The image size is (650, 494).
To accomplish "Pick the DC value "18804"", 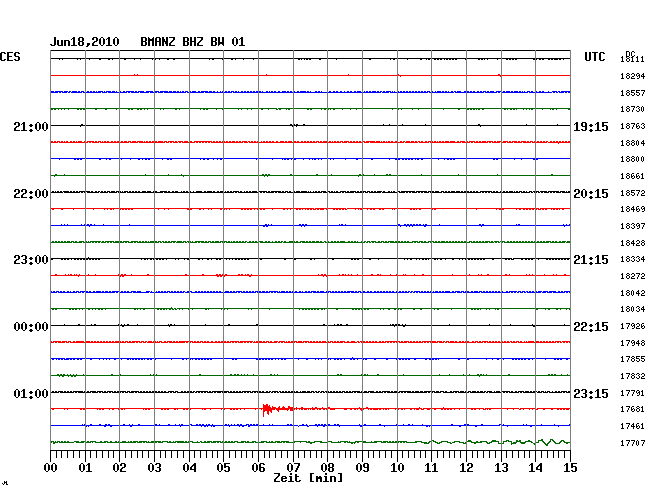I will tap(633, 143).
